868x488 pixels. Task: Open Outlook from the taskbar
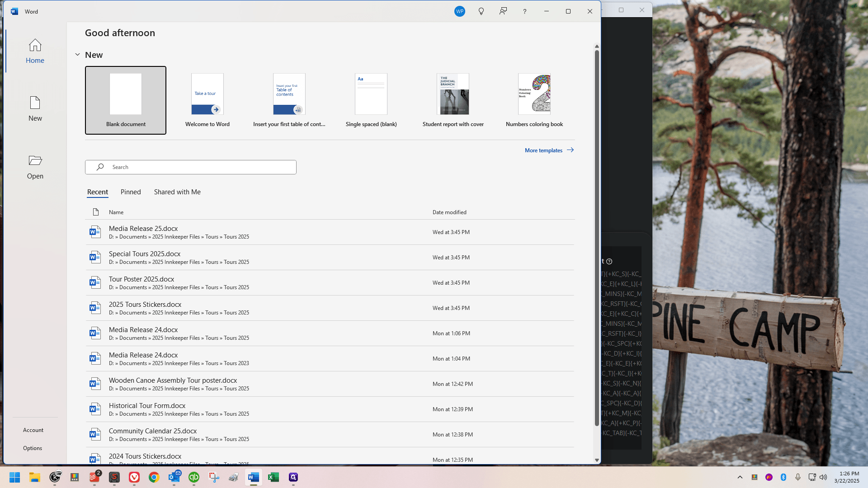(174, 477)
